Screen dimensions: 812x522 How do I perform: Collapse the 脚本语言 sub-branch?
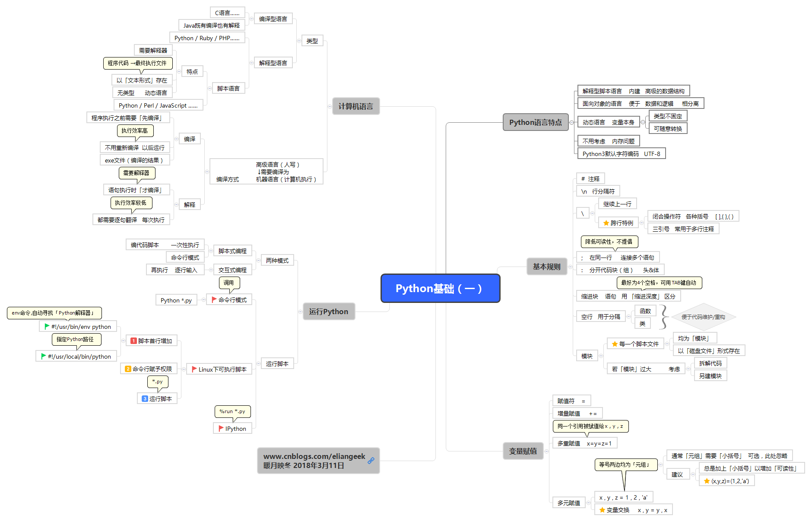coord(209,88)
